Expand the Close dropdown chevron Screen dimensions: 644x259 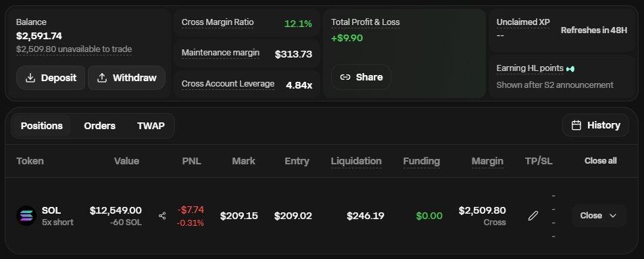coord(613,216)
